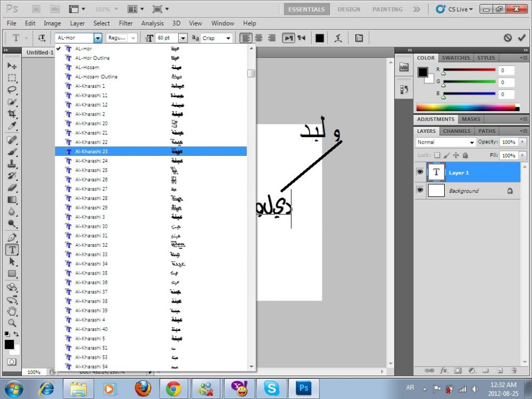
Task: Choose the Al-Kharashi 23 font
Action: (x=151, y=151)
